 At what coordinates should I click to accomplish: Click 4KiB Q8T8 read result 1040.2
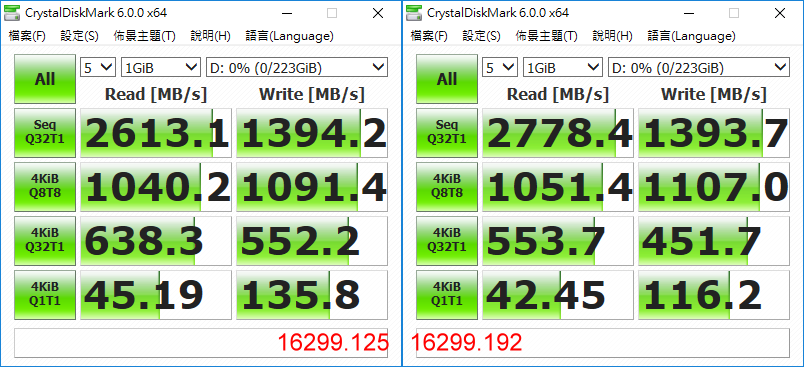click(156, 187)
